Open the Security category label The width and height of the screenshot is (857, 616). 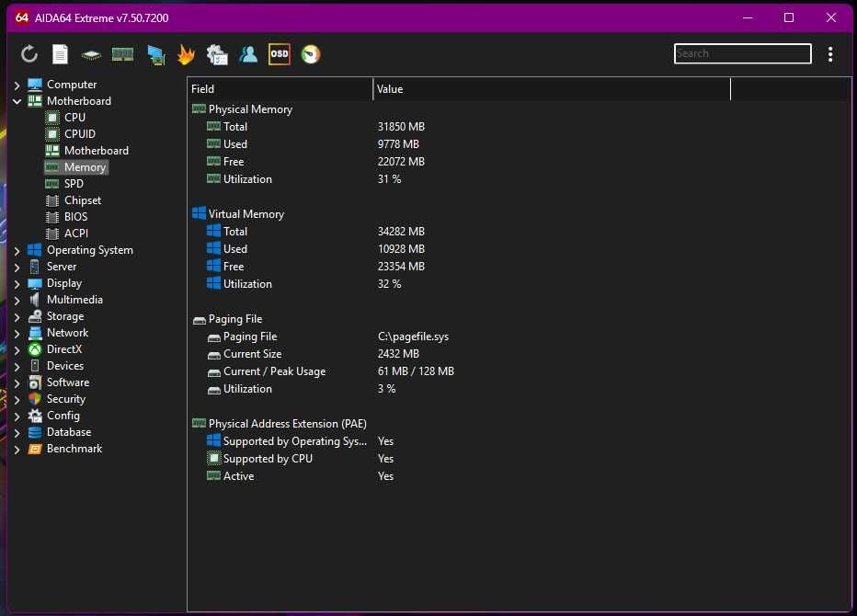[x=65, y=398]
